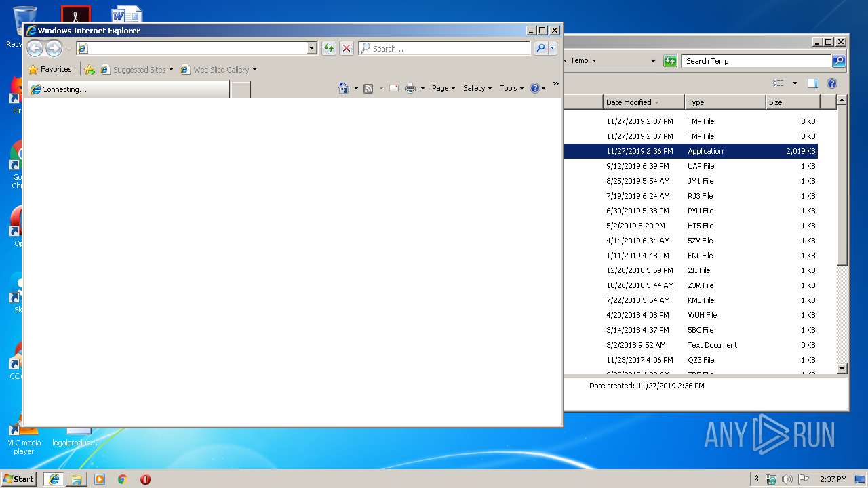Click the search magnifier in Temp Explorer window

(x=839, y=61)
